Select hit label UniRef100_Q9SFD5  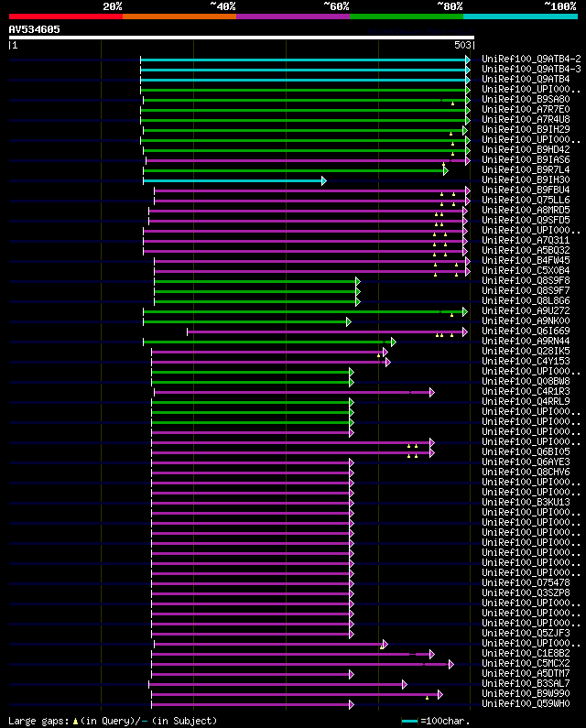pos(526,220)
